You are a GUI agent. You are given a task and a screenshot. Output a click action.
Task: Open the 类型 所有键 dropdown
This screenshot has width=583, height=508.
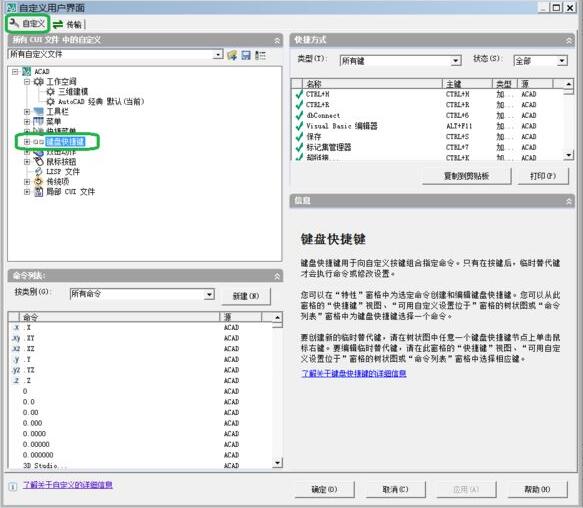click(456, 61)
